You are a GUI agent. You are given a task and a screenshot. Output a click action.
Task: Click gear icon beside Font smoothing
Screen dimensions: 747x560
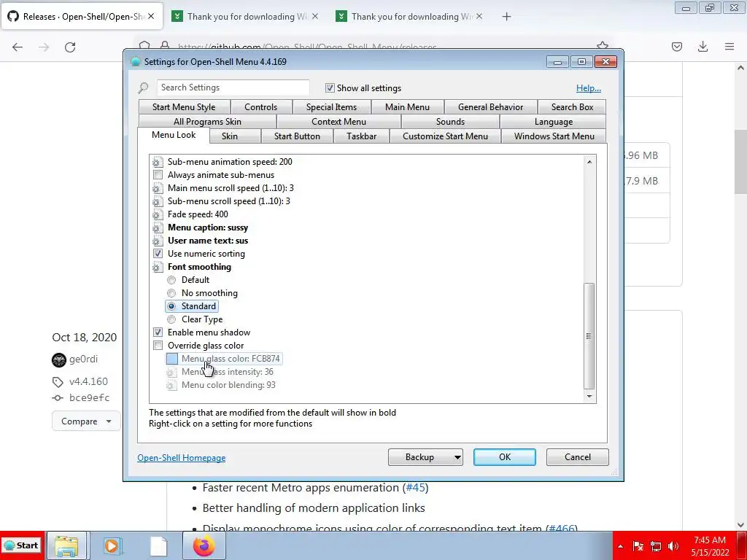pos(158,267)
